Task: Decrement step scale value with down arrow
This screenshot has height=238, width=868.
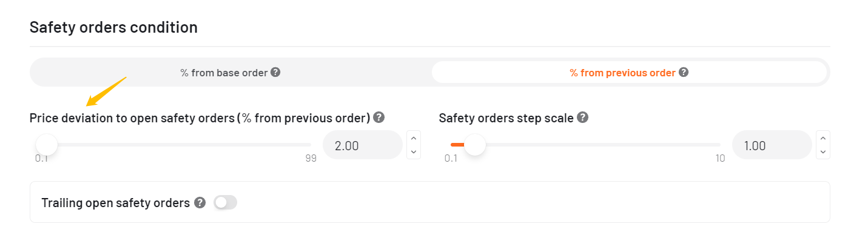Action: point(823,152)
